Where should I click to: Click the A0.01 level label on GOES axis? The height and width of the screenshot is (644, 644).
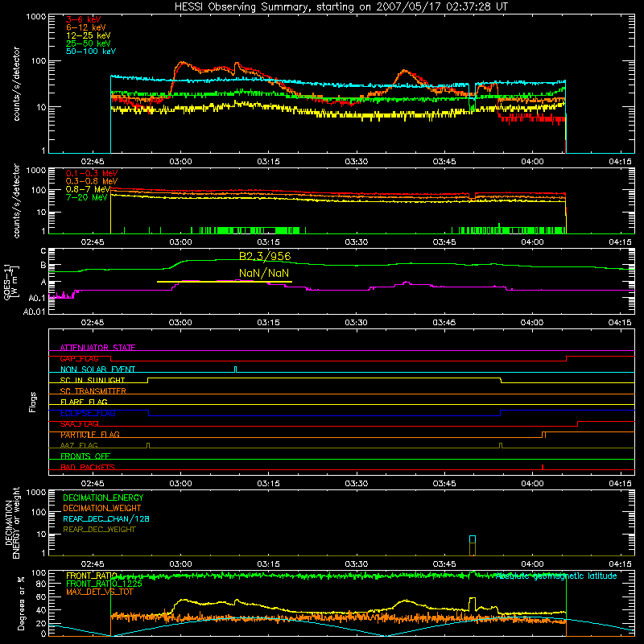point(35,312)
